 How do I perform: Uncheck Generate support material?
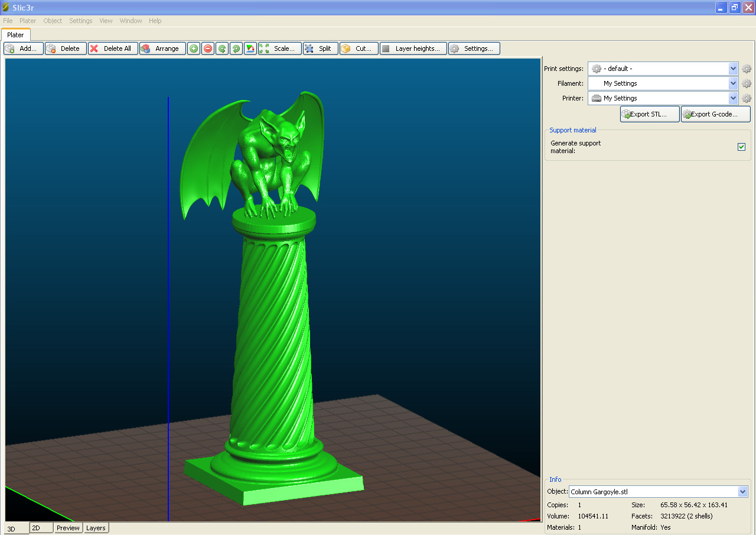pyautogui.click(x=741, y=147)
